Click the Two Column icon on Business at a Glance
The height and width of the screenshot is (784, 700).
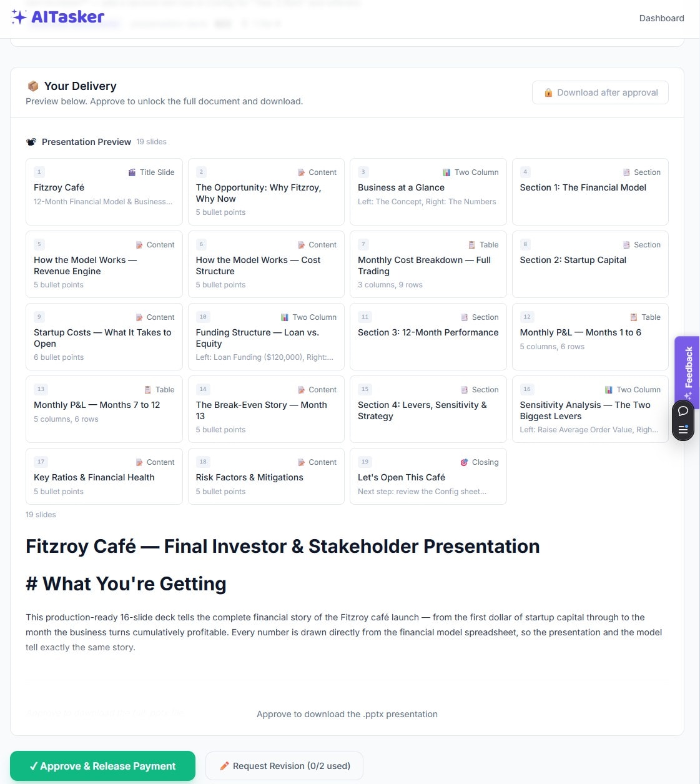point(446,172)
